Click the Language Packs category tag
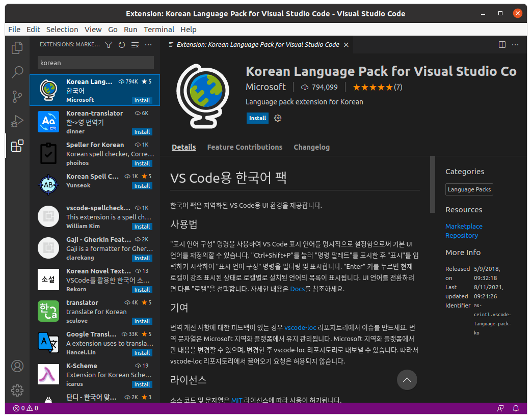Image resolution: width=532 pixels, height=419 pixels. pyautogui.click(x=469, y=189)
